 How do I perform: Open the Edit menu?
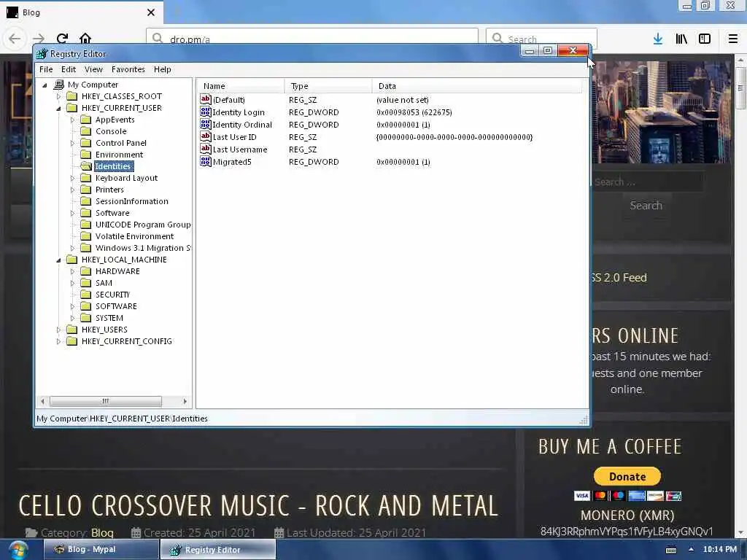click(69, 69)
